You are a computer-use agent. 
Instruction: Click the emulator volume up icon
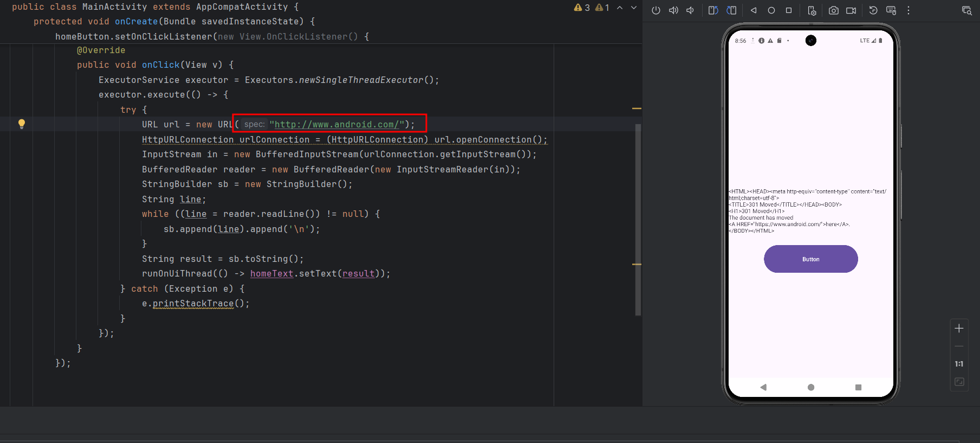pos(673,10)
